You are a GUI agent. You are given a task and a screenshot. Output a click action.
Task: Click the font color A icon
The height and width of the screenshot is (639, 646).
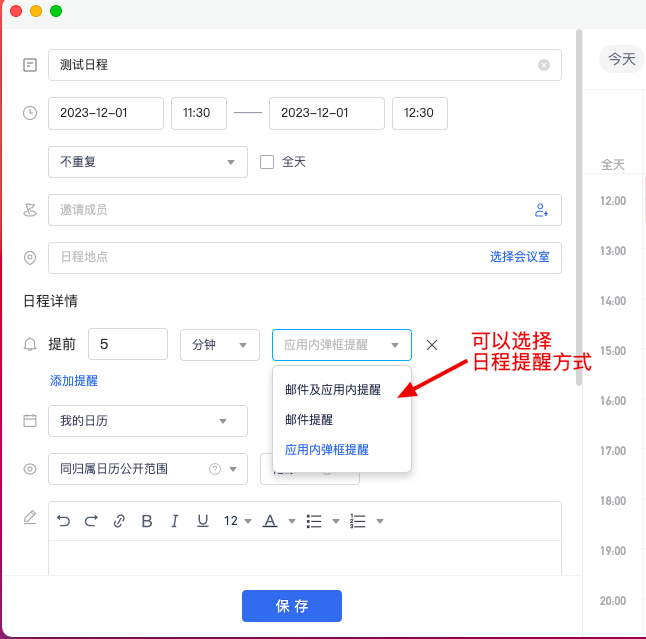[x=270, y=521]
